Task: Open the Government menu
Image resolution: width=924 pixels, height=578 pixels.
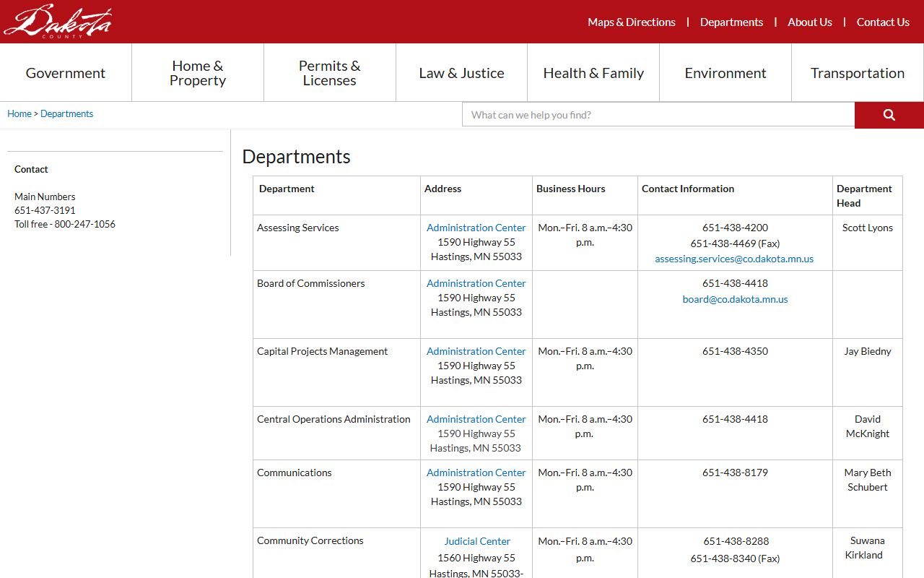Action: [66, 73]
